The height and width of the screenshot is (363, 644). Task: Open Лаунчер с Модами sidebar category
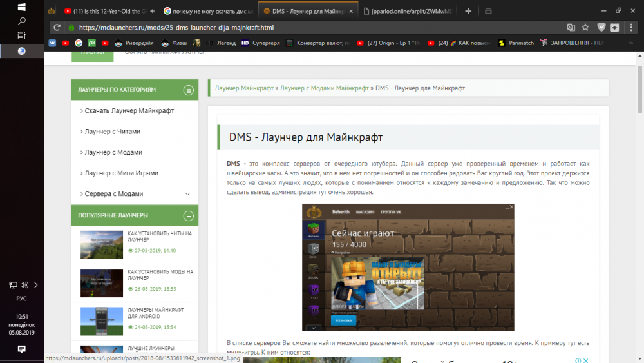(x=113, y=152)
